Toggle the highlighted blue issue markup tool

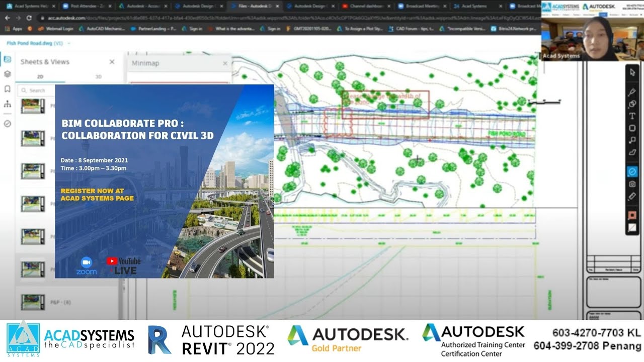[632, 171]
